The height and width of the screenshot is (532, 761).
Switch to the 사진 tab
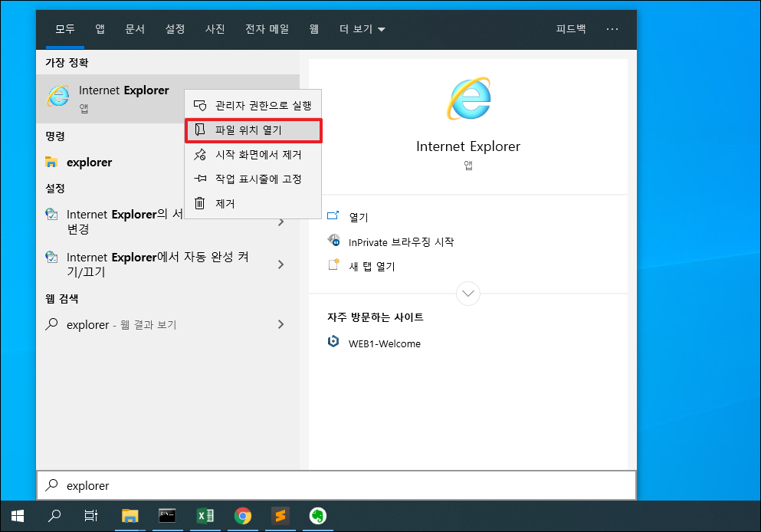pyautogui.click(x=215, y=29)
